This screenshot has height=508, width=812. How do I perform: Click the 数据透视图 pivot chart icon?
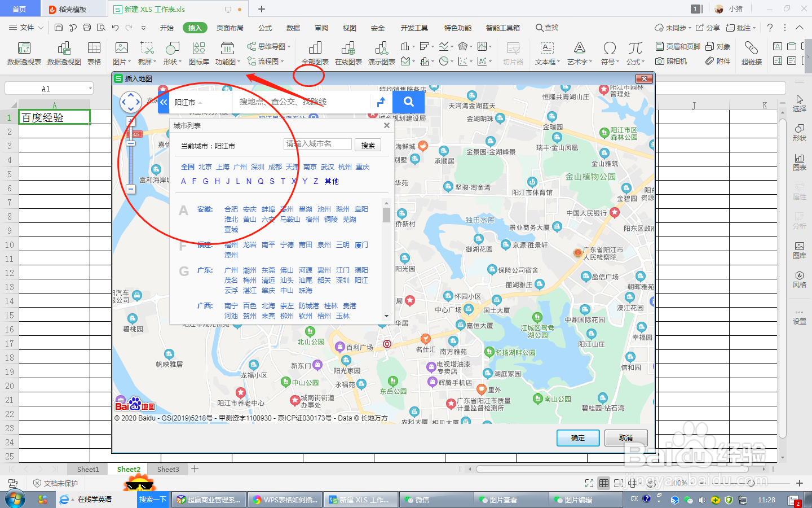pyautogui.click(x=64, y=48)
